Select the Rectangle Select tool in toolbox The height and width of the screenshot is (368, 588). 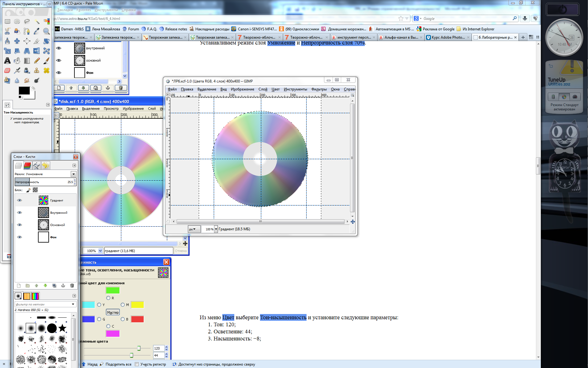click(7, 21)
